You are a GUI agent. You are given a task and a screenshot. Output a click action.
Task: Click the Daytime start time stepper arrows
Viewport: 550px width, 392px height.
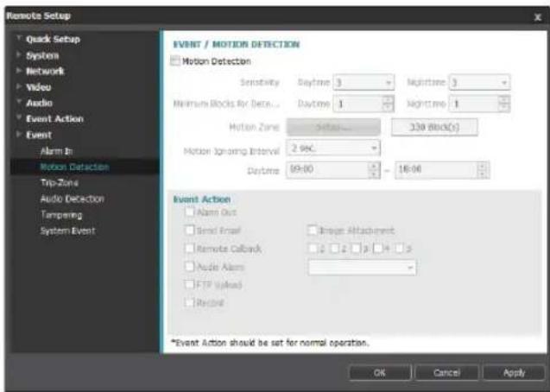(x=374, y=170)
